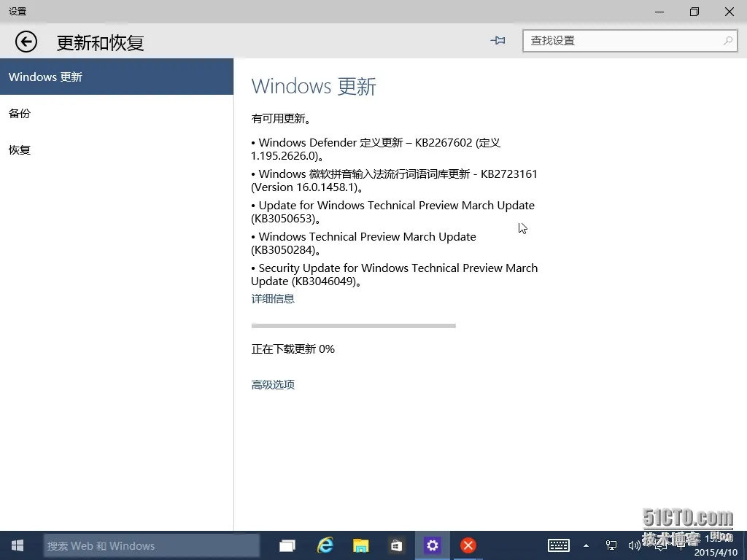The width and height of the screenshot is (747, 560).
Task: Open File Explorer from the taskbar
Action: [x=360, y=545]
